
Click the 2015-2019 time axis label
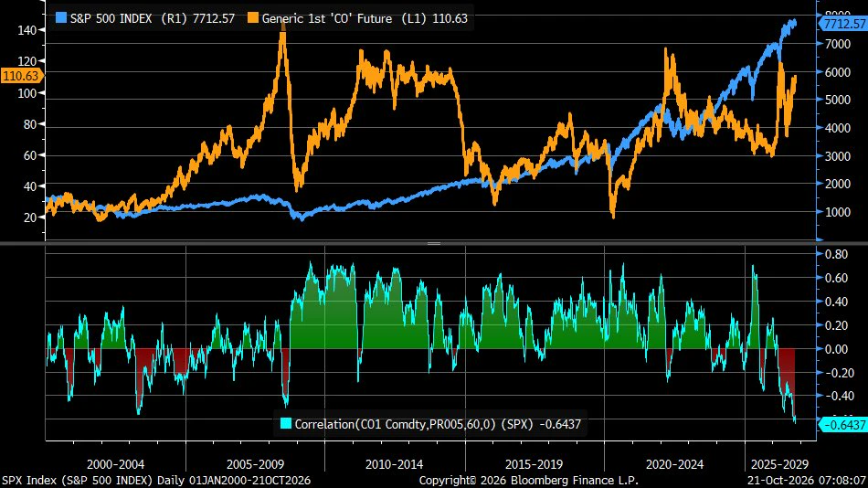pos(534,464)
